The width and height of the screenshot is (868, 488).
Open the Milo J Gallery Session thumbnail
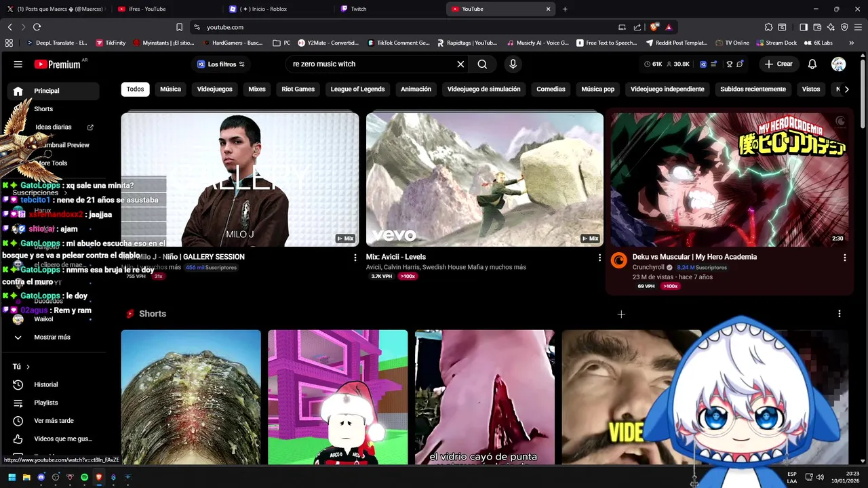pyautogui.click(x=240, y=180)
